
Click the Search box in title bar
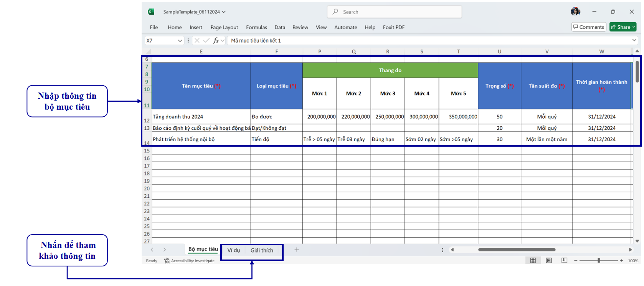click(x=395, y=12)
